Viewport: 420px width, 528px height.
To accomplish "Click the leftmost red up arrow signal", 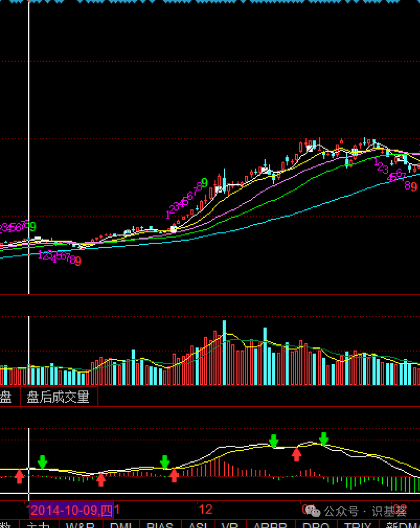I will point(20,476).
